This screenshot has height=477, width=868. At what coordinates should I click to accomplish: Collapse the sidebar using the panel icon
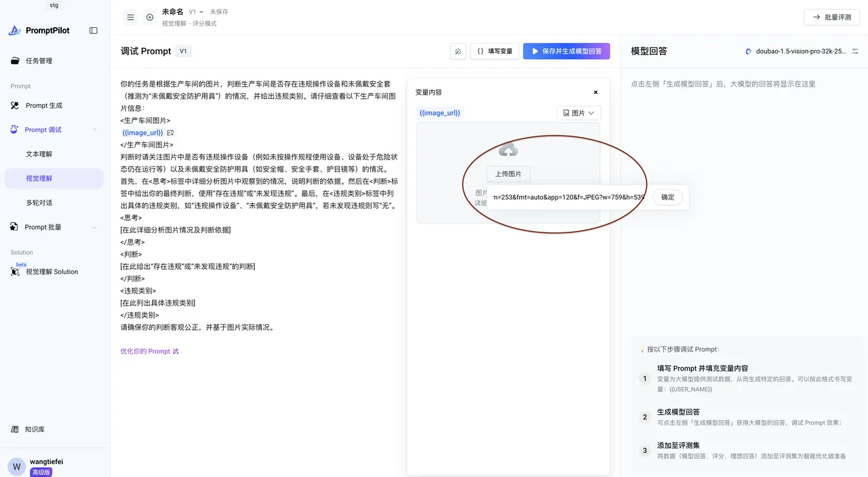tap(94, 30)
